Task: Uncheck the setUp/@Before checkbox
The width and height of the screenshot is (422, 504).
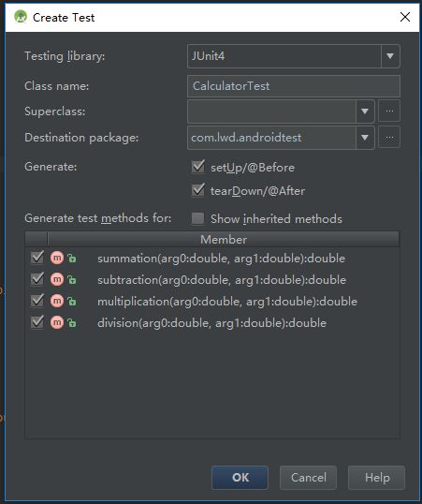Action: (197, 167)
